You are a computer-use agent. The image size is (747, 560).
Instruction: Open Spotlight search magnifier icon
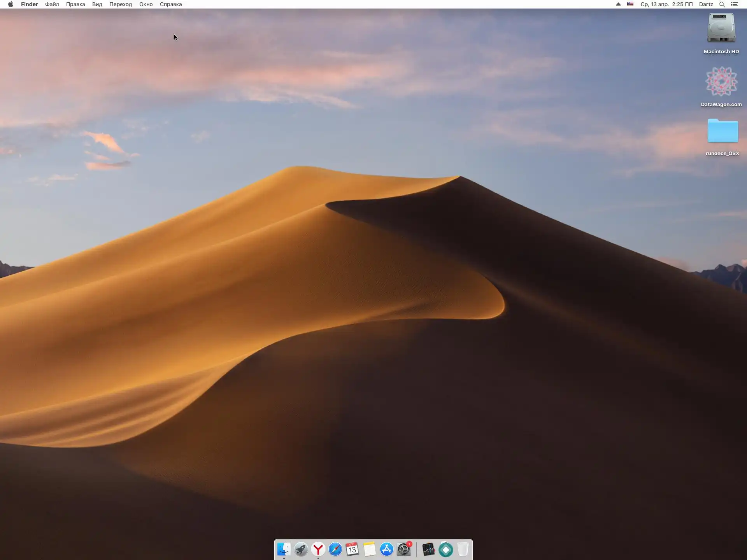pyautogui.click(x=722, y=4)
